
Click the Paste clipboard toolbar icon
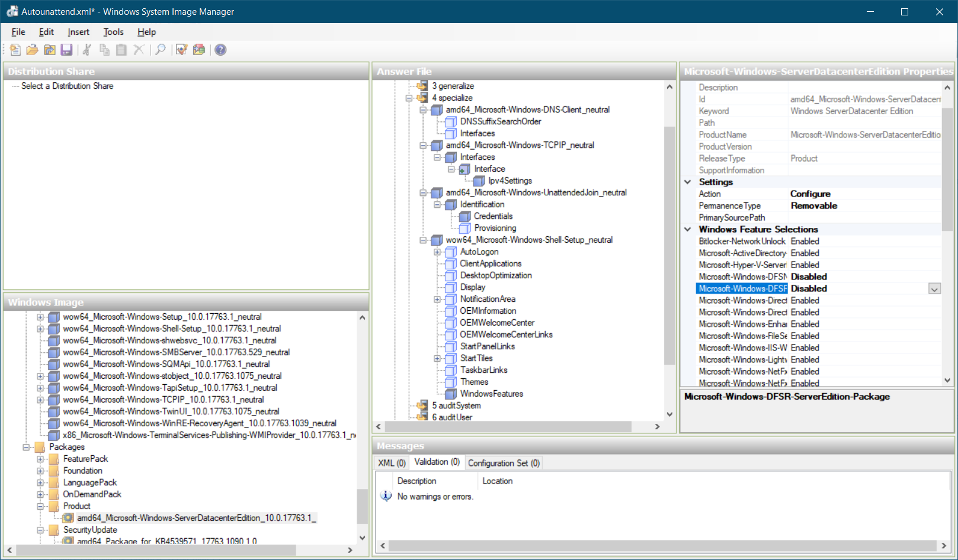coord(121,50)
